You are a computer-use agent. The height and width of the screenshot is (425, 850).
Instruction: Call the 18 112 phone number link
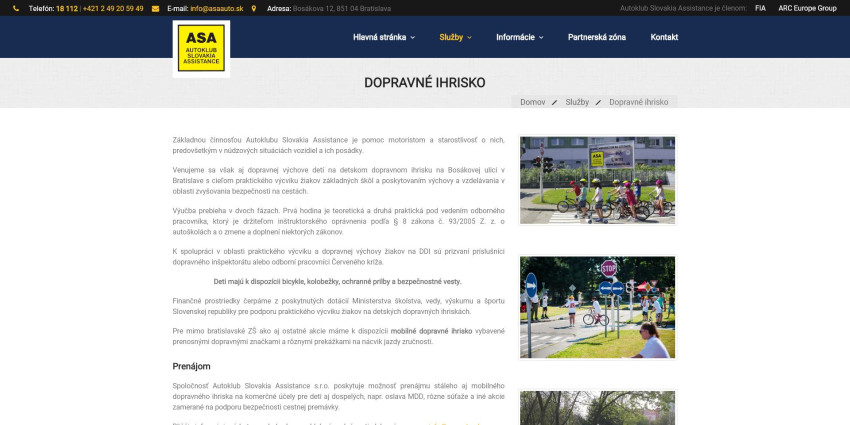pyautogui.click(x=67, y=9)
